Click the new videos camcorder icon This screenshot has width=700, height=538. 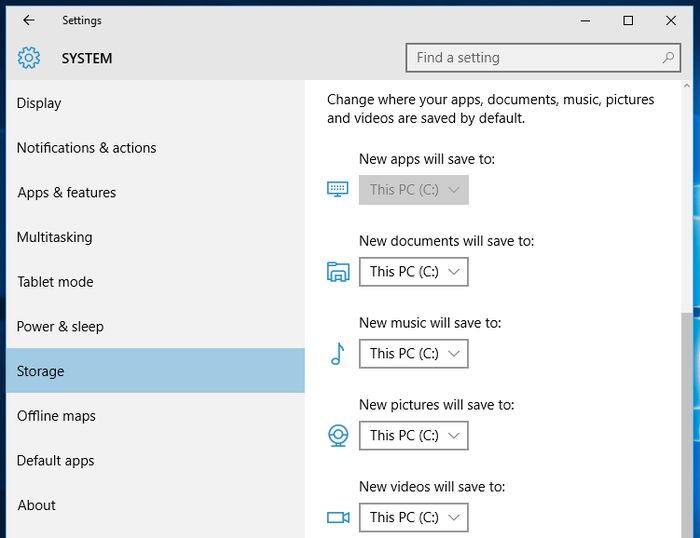pos(338,517)
